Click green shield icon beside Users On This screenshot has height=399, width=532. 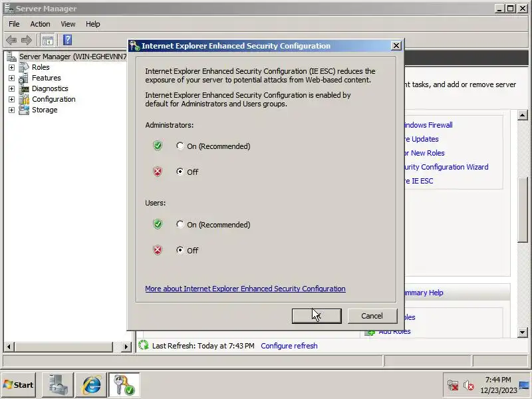(158, 224)
